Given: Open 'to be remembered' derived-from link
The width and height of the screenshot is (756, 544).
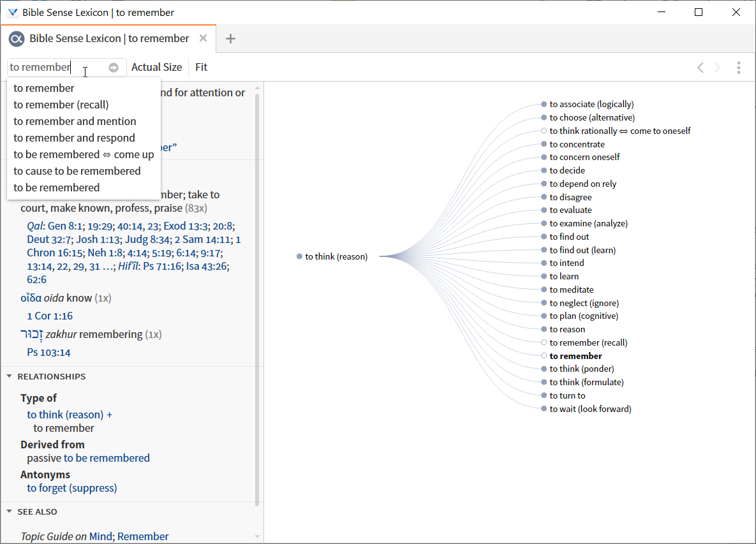Looking at the screenshot, I should (107, 458).
